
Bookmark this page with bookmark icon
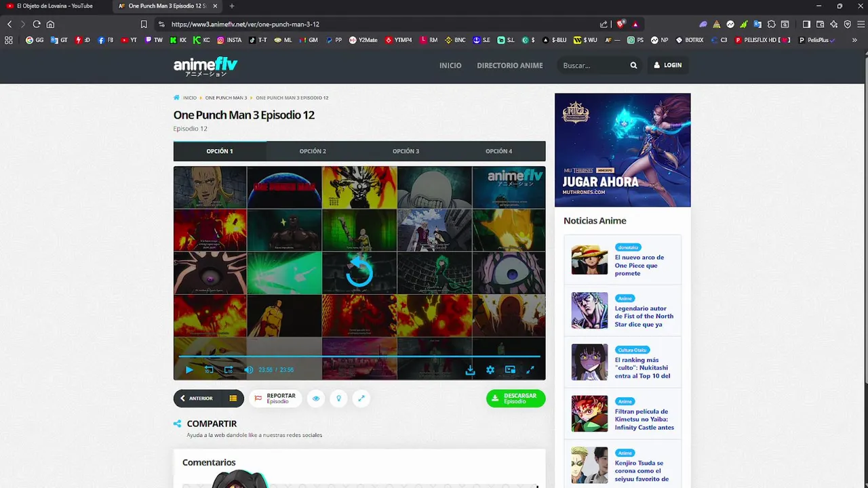pyautogui.click(x=144, y=24)
